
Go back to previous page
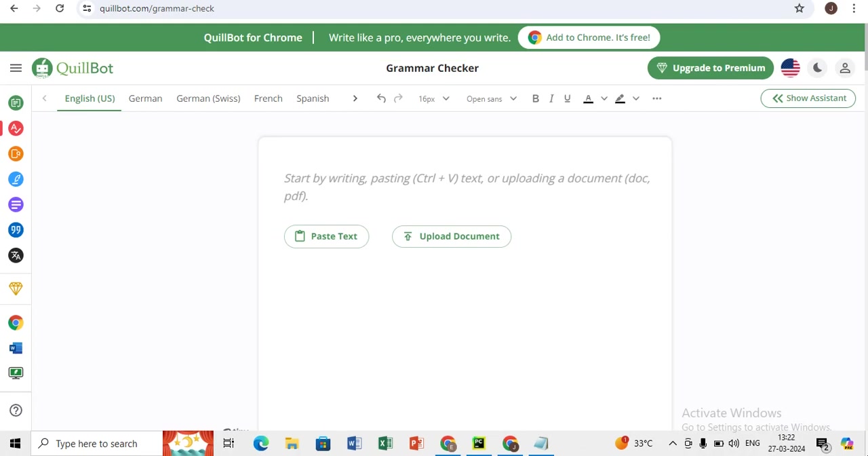click(14, 8)
